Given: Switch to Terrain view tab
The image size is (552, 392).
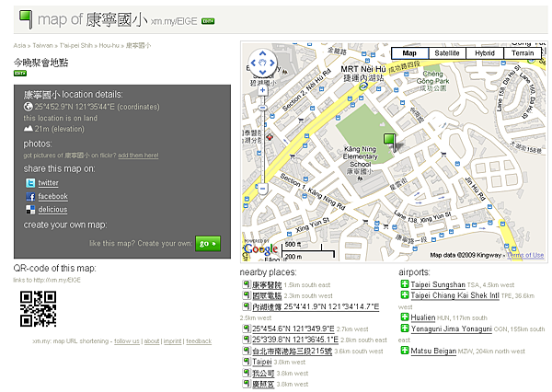Looking at the screenshot, I should [x=523, y=53].
